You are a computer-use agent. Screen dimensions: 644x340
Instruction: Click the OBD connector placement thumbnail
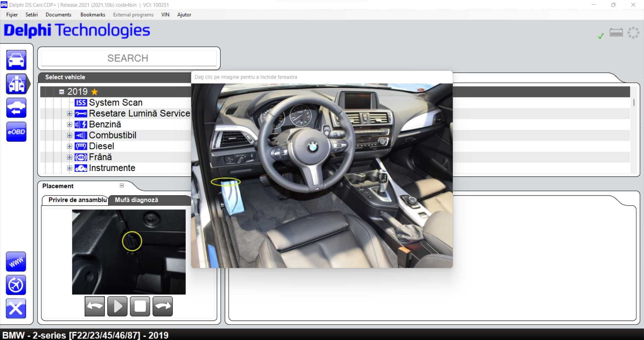tap(129, 252)
